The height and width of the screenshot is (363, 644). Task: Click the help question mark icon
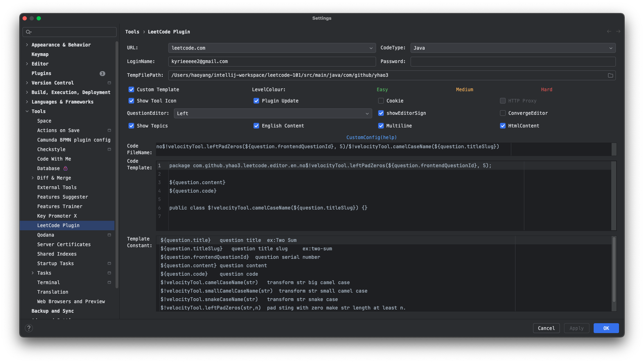tap(29, 328)
